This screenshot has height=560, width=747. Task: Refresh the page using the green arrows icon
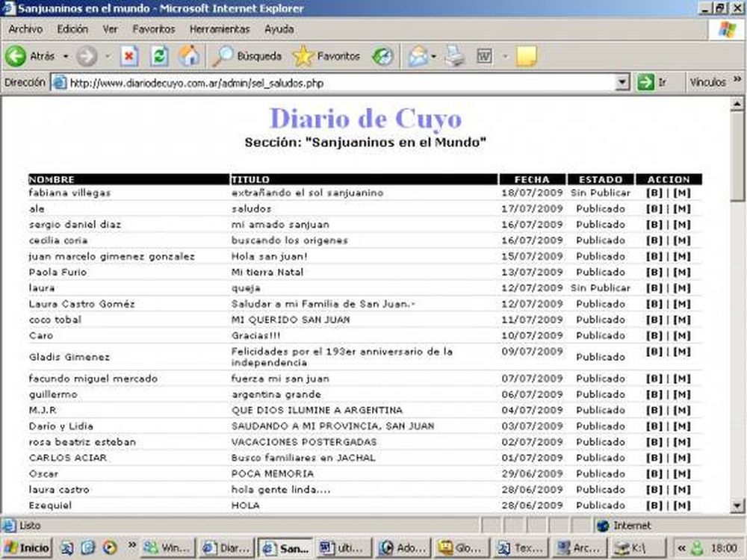click(x=159, y=56)
